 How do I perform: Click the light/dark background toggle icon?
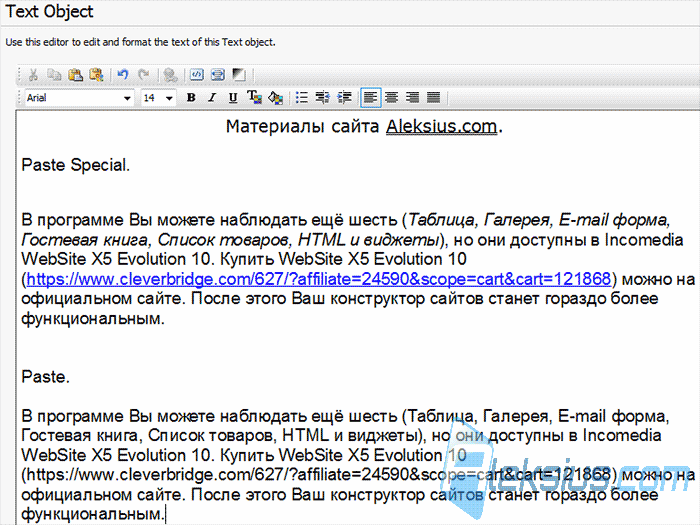(x=239, y=75)
